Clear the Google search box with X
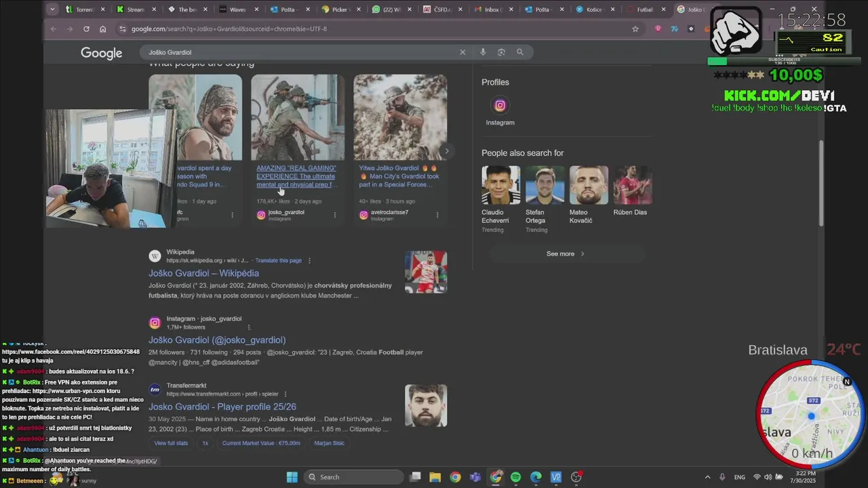 click(462, 52)
